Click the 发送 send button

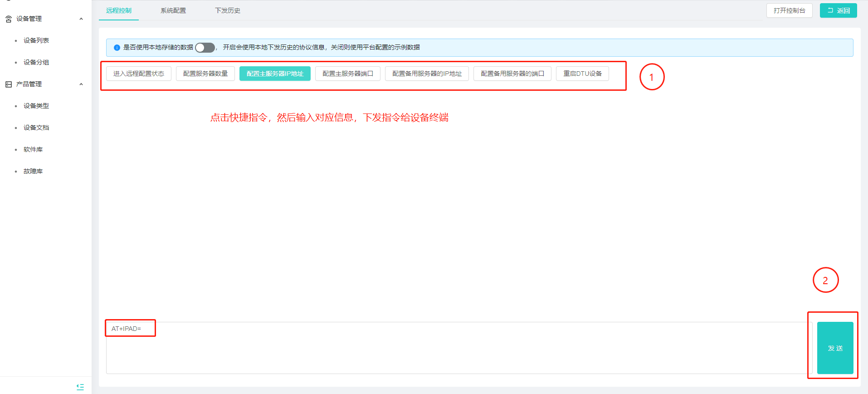(x=835, y=348)
